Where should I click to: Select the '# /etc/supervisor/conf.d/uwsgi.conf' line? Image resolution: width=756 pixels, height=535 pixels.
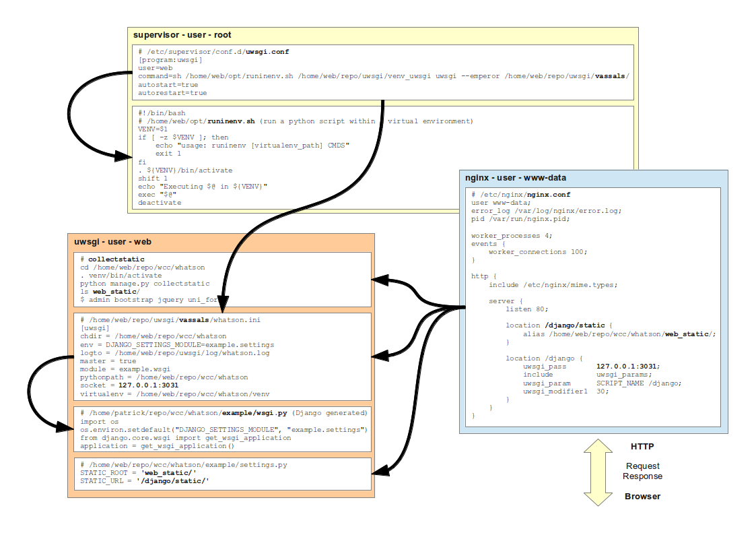coord(213,52)
